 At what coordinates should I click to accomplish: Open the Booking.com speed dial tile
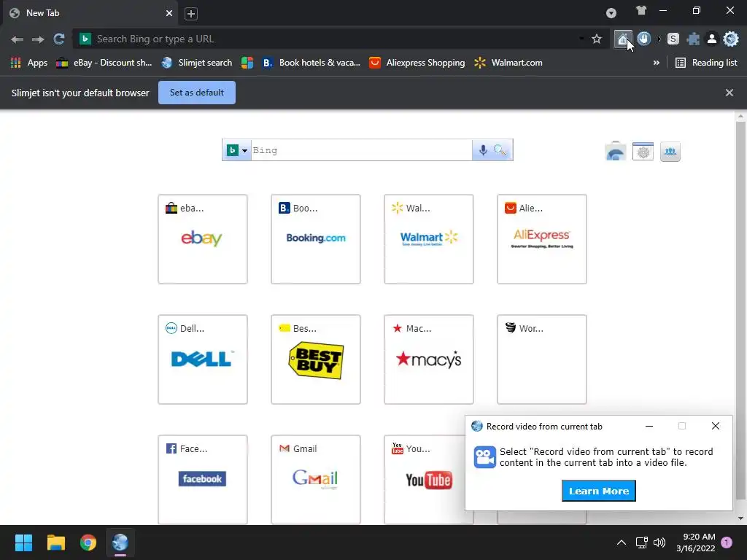point(315,239)
